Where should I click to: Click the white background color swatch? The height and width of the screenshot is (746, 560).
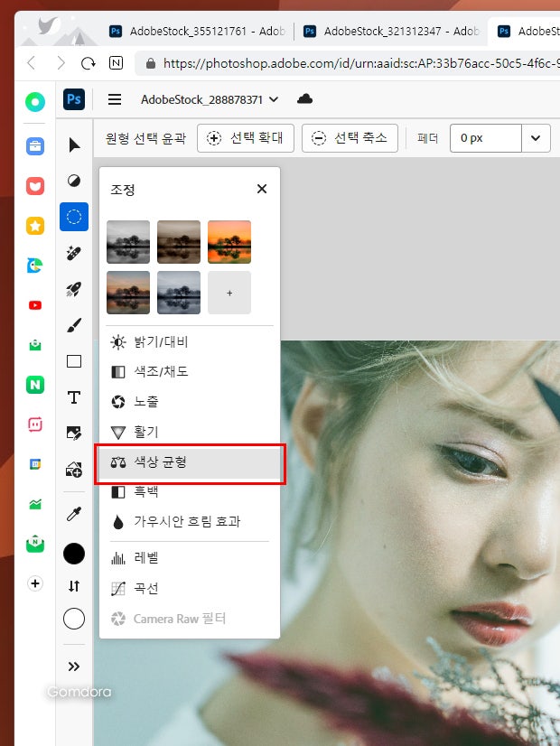[74, 619]
